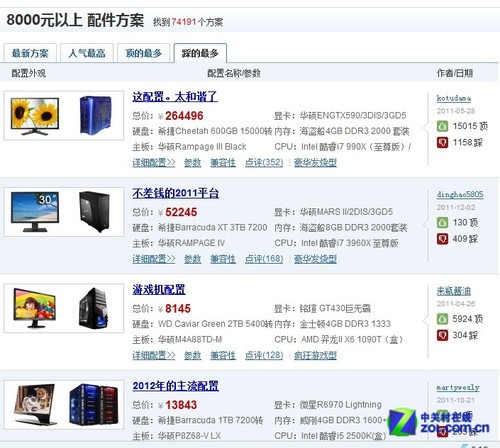The width and height of the screenshot is (500, 448).
Task: Click the red downvote icon showing 304
Action: 442,335
